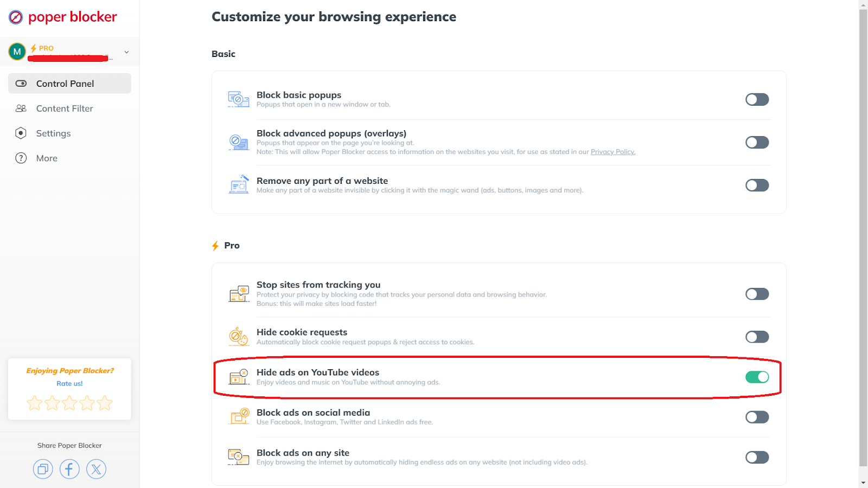Turn on Stop sites from tracking you
868x488 pixels.
pyautogui.click(x=757, y=294)
